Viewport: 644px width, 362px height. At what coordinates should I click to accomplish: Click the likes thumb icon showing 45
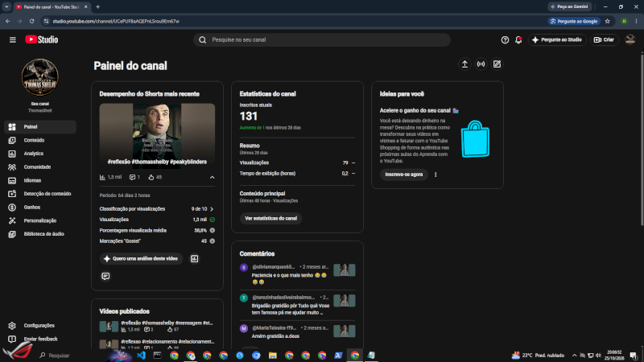point(151,177)
